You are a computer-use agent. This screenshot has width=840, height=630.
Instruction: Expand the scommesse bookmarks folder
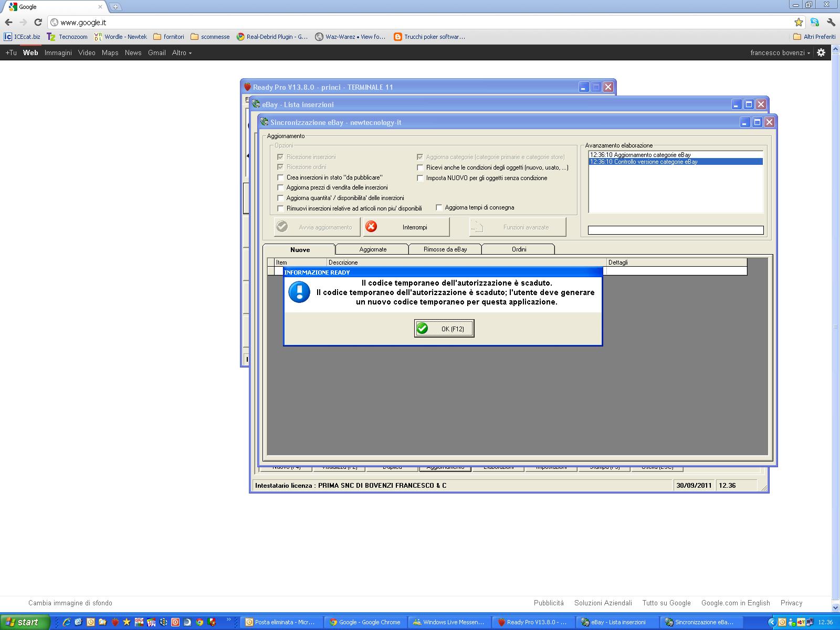[x=210, y=37]
